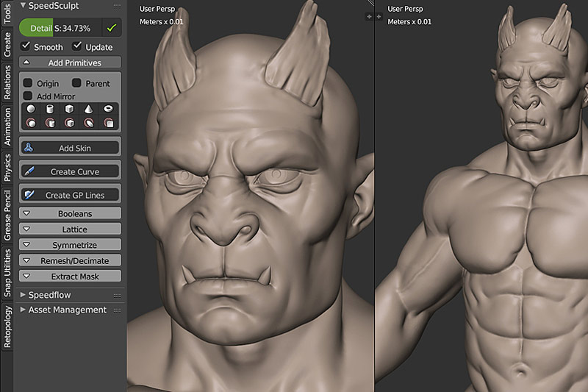Click the Create GP Lines button
The width and height of the screenshot is (588, 392).
pyautogui.click(x=70, y=195)
